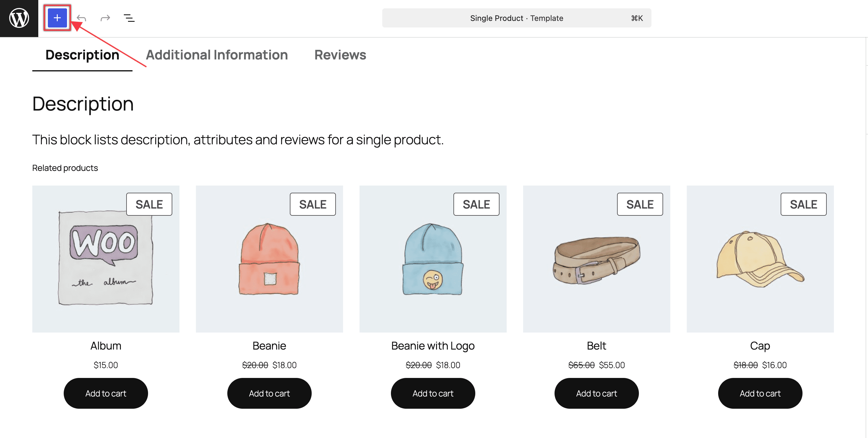Screen dimensions: 868x438
Task: Select the Beanie product image
Action: point(269,259)
